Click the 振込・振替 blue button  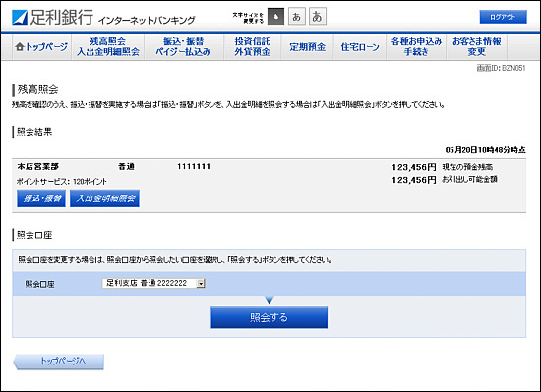tap(41, 198)
